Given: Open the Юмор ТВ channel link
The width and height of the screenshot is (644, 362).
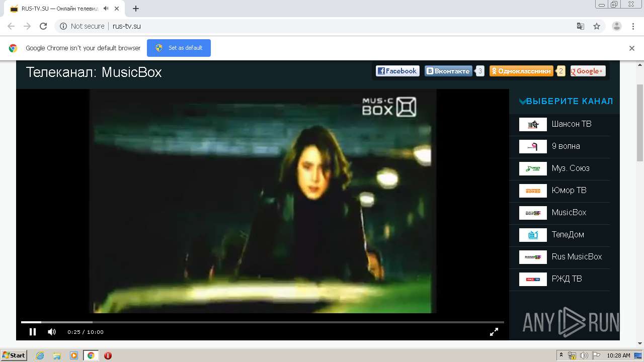Looking at the screenshot, I should 569,191.
